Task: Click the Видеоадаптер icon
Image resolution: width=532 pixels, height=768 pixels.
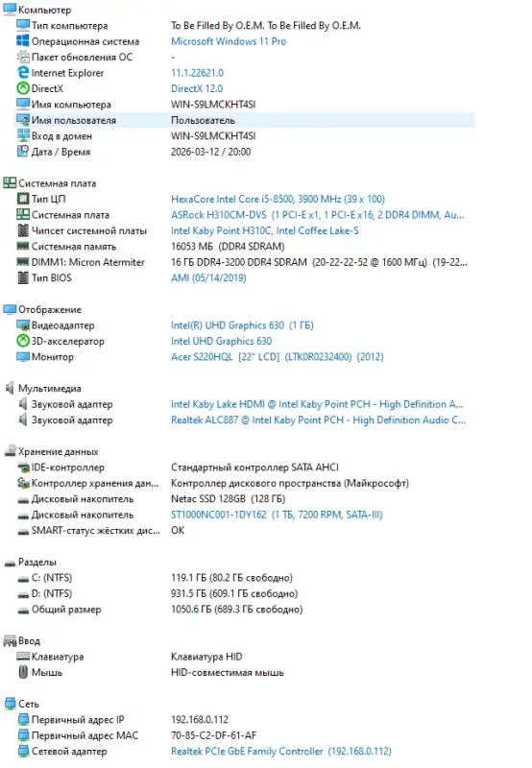Action: pyautogui.click(x=22, y=325)
